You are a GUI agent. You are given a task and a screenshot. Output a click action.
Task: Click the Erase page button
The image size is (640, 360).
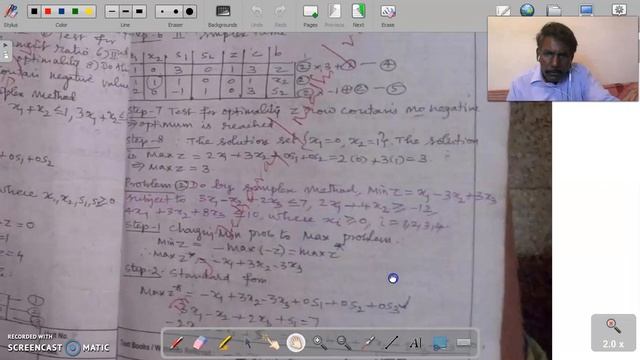click(x=388, y=11)
